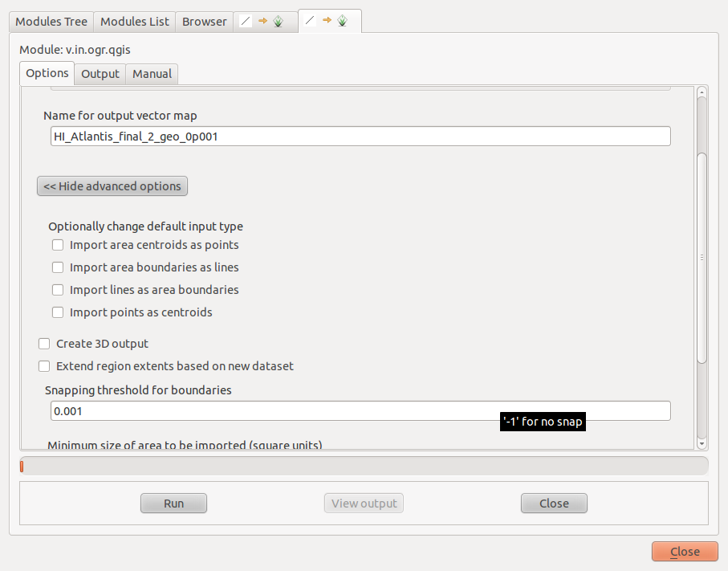Switch to the Modules Tree tab
This screenshot has width=728, height=571.
(51, 22)
